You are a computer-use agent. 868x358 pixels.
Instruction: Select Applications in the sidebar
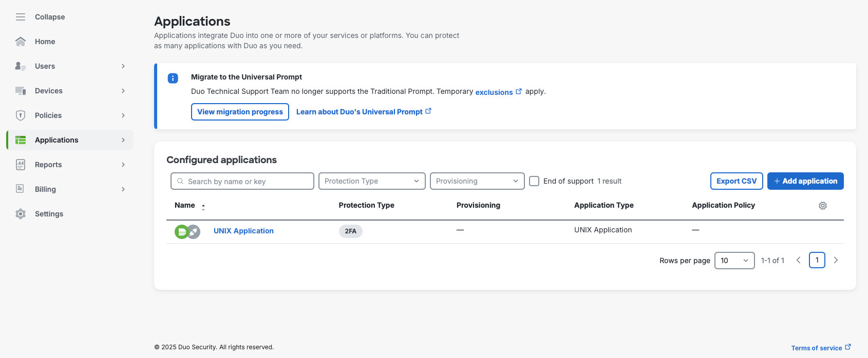point(56,140)
